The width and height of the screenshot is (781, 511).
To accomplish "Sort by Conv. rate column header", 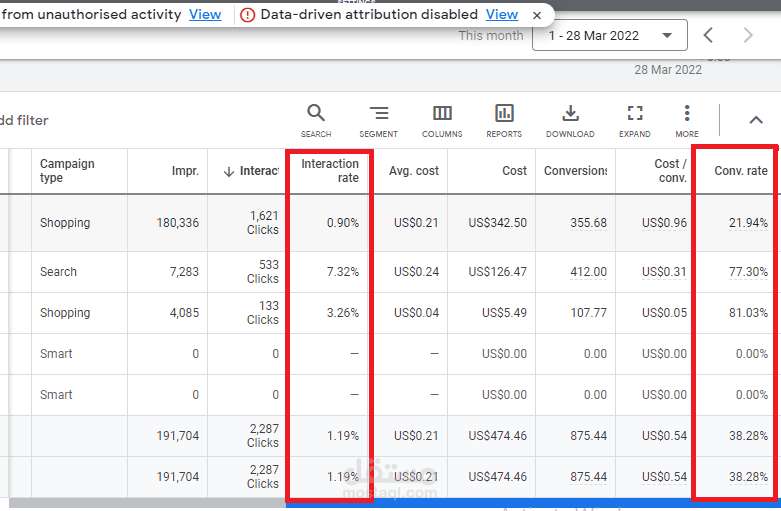I will 741,171.
